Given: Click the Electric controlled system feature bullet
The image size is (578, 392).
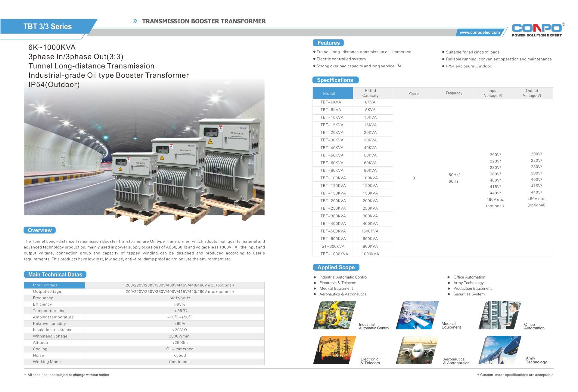Looking at the screenshot, I should tap(339, 59).
